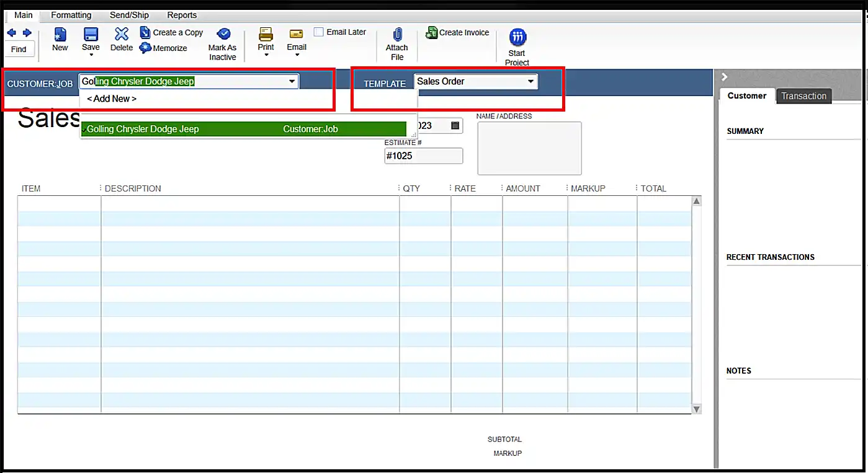868x473 pixels.
Task: Select Add New in customer list
Action: pos(112,99)
